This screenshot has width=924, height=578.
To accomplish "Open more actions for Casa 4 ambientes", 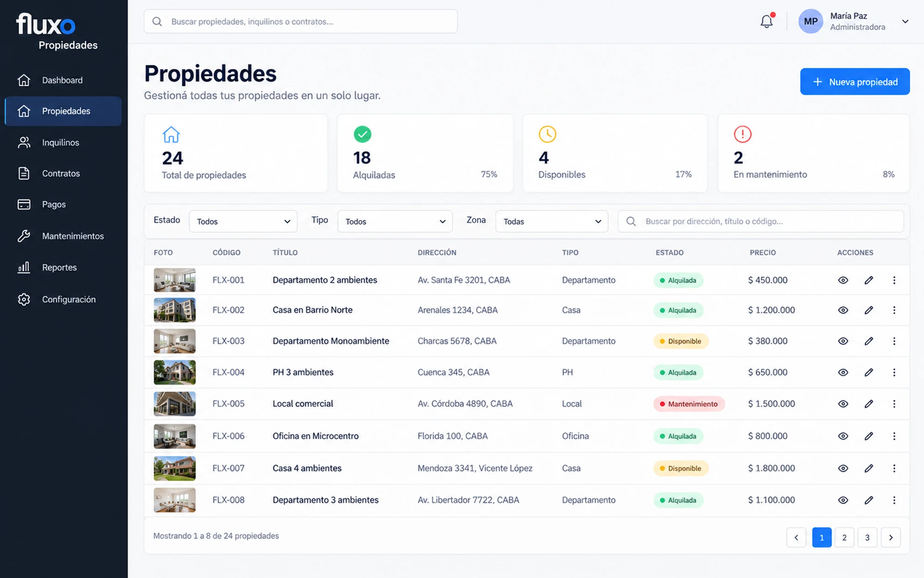I will (894, 468).
